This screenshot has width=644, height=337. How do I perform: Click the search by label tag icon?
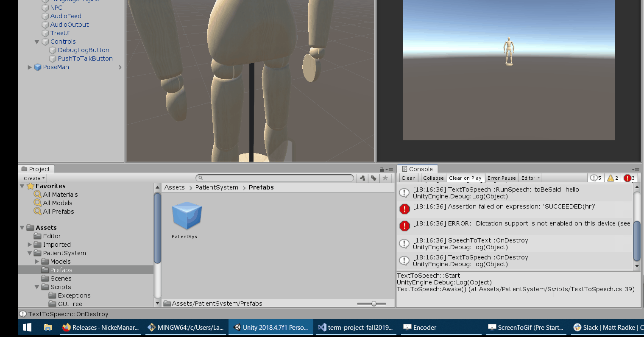(x=374, y=178)
